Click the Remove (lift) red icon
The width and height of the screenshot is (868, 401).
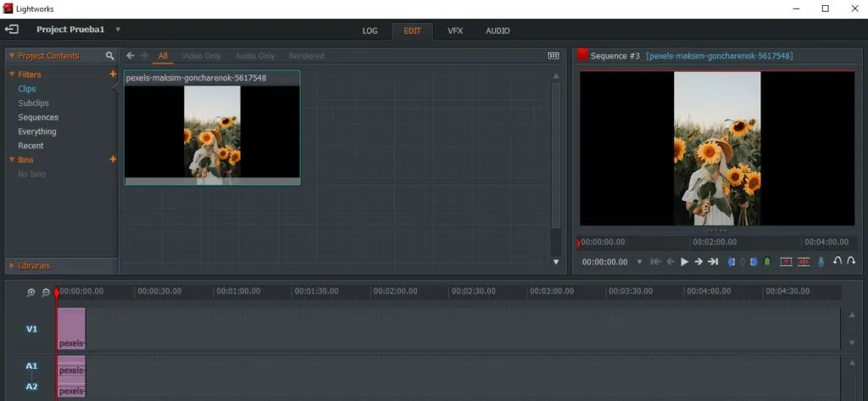786,261
